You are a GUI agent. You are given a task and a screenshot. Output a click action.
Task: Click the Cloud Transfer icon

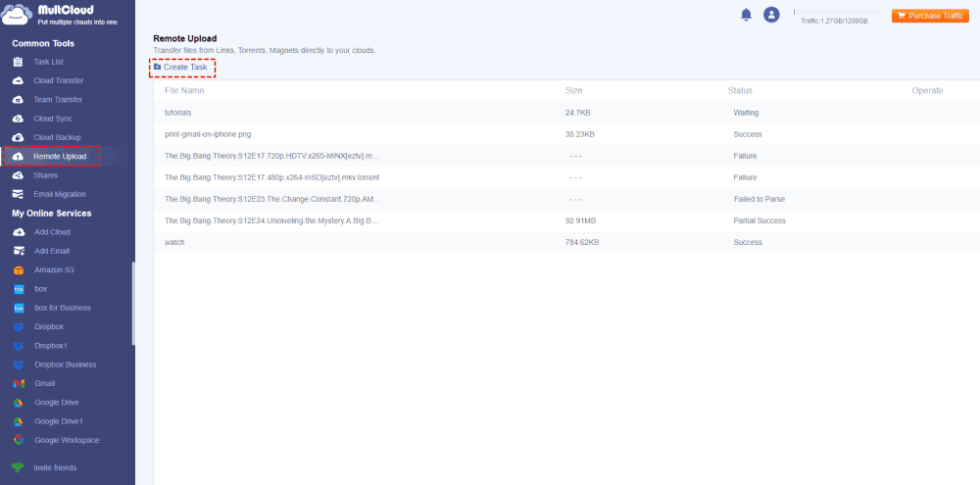click(19, 80)
